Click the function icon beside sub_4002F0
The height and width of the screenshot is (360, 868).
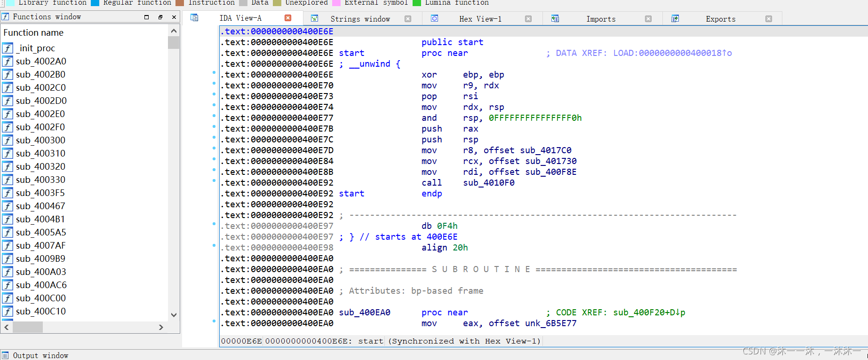click(x=8, y=127)
